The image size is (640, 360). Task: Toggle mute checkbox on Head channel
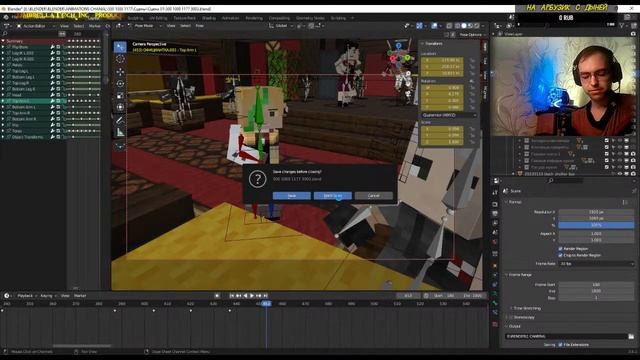tap(58, 95)
